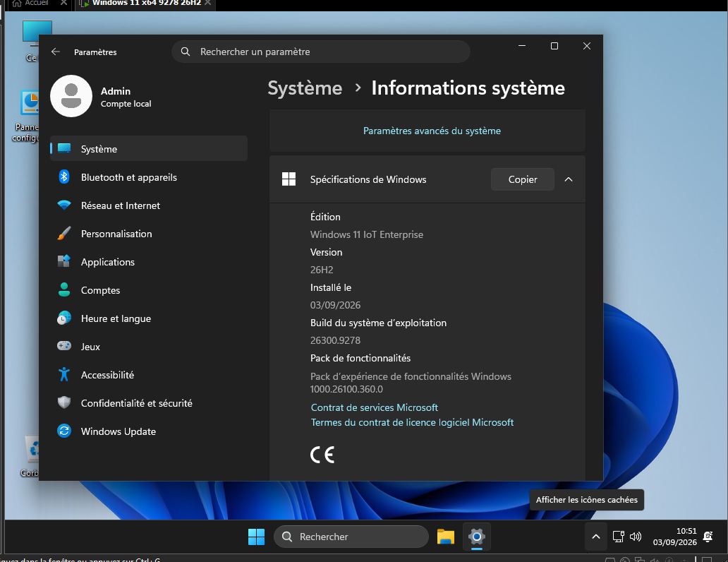Open Confidentialité et sécurité settings
The image size is (728, 562).
tap(149, 403)
